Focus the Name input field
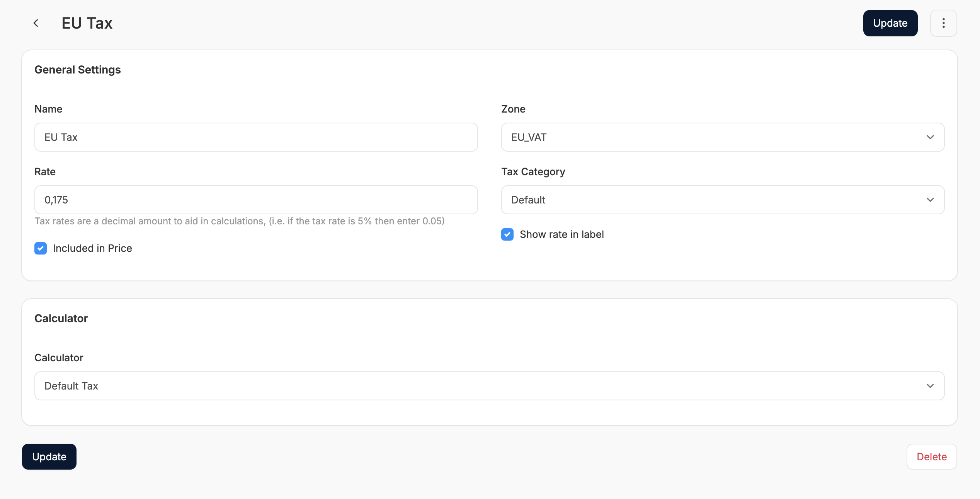This screenshot has width=980, height=499. click(x=256, y=137)
